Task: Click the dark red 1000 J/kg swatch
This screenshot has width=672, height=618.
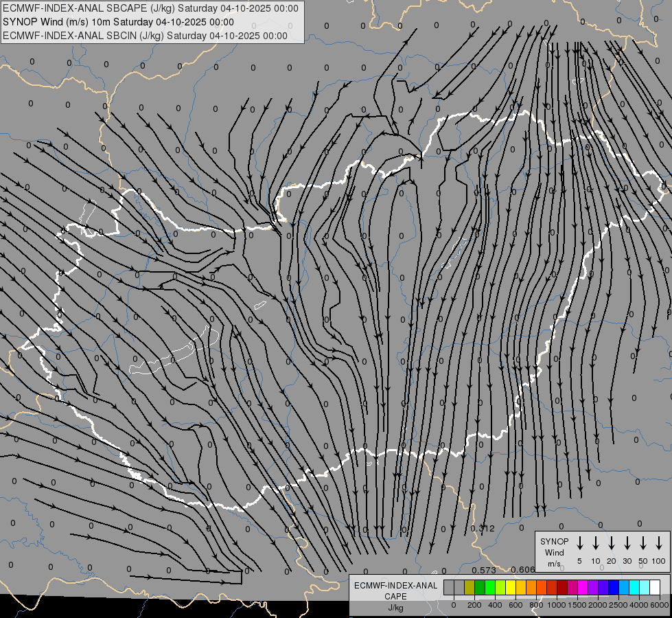Action: pyautogui.click(x=561, y=587)
